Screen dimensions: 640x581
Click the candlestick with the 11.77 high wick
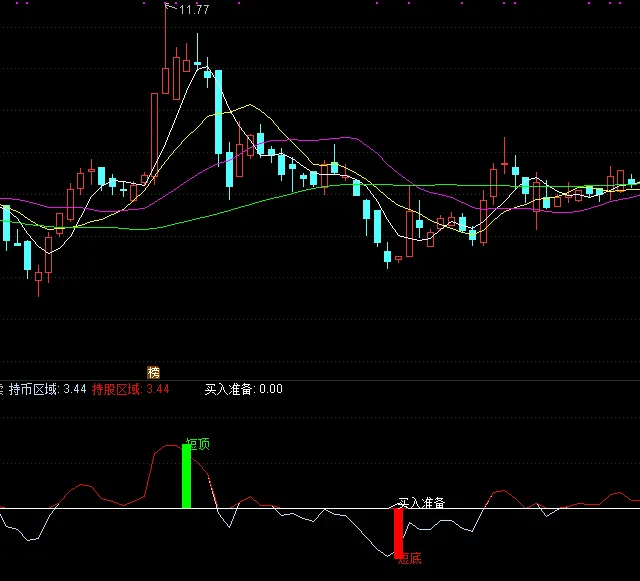click(166, 49)
